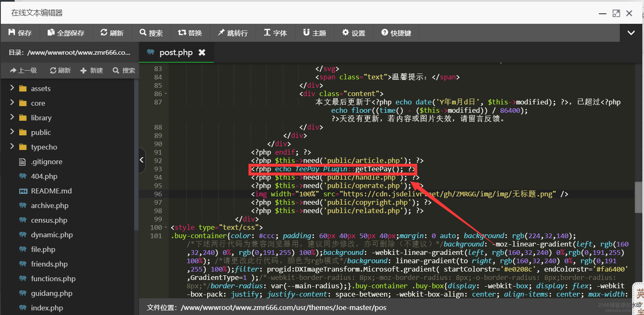
Task: Open the 主题 theme chooser
Action: click(x=314, y=33)
